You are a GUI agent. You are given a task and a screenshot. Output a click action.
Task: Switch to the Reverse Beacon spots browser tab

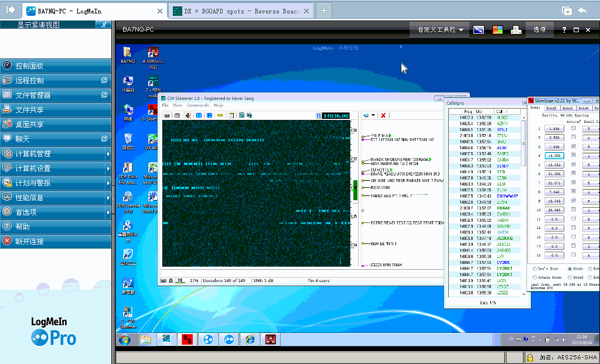[241, 11]
